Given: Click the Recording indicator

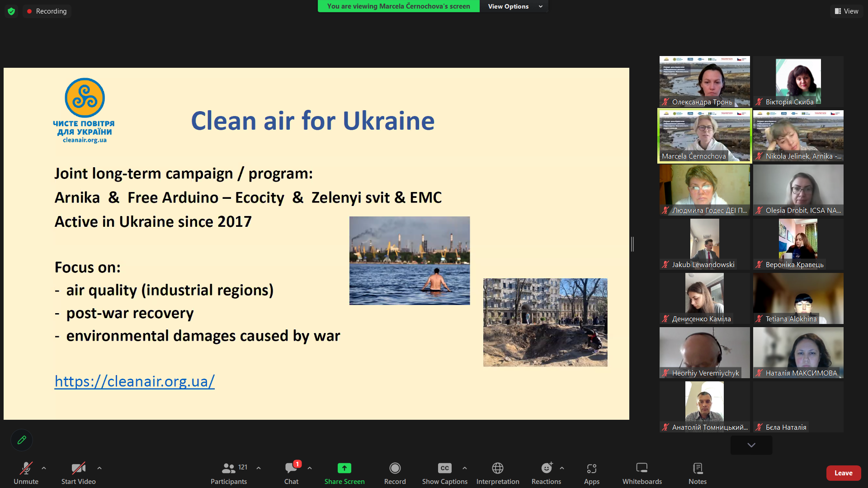Looking at the screenshot, I should [47, 11].
